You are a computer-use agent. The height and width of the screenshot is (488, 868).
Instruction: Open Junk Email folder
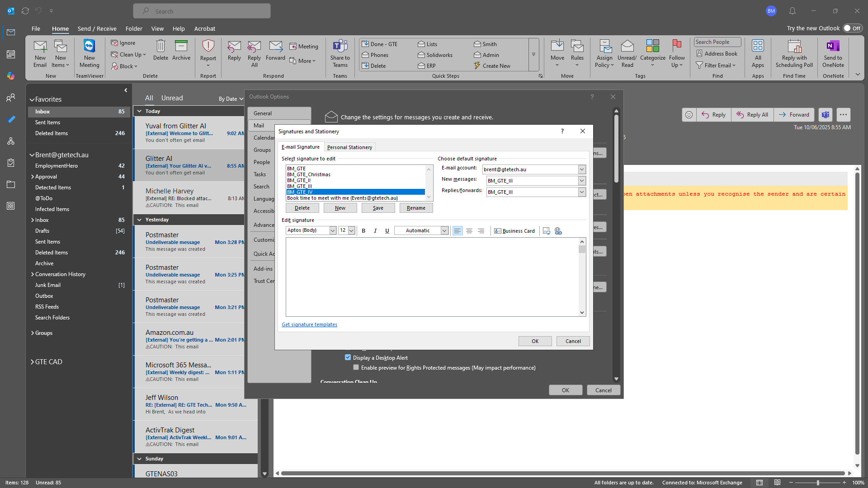coord(48,285)
